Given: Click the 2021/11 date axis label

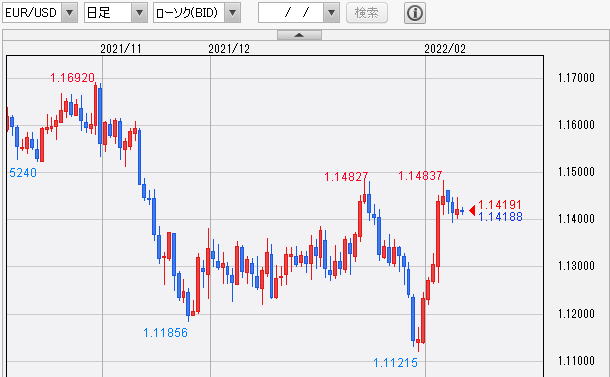Looking at the screenshot, I should point(121,49).
